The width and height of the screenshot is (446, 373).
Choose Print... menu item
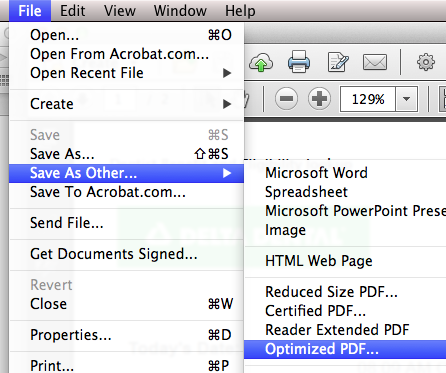[x=127, y=366]
